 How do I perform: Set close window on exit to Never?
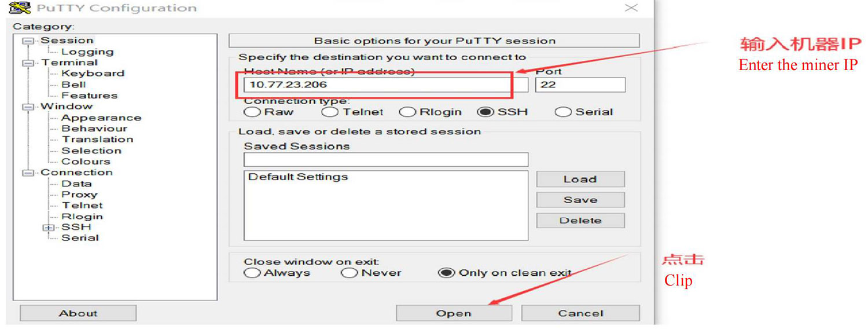349,273
